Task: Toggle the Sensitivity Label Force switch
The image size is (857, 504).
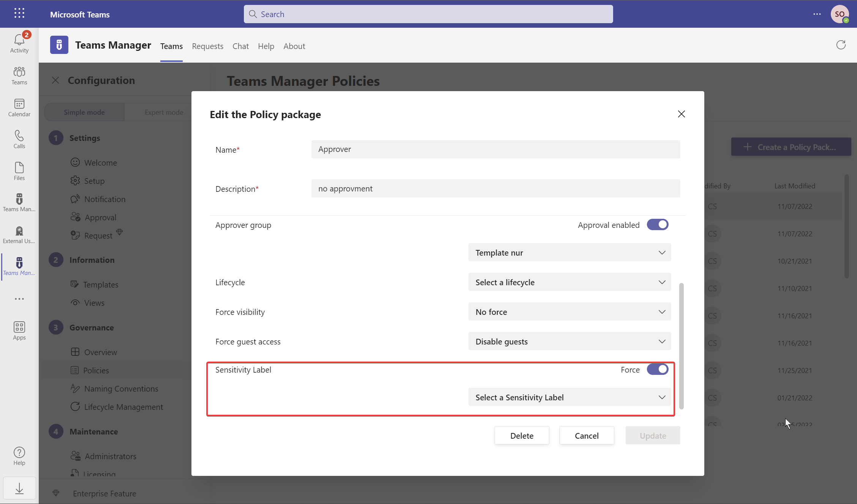Action: click(x=658, y=369)
